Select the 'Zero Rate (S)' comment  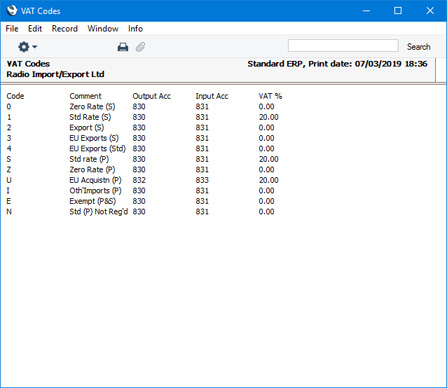coord(92,107)
